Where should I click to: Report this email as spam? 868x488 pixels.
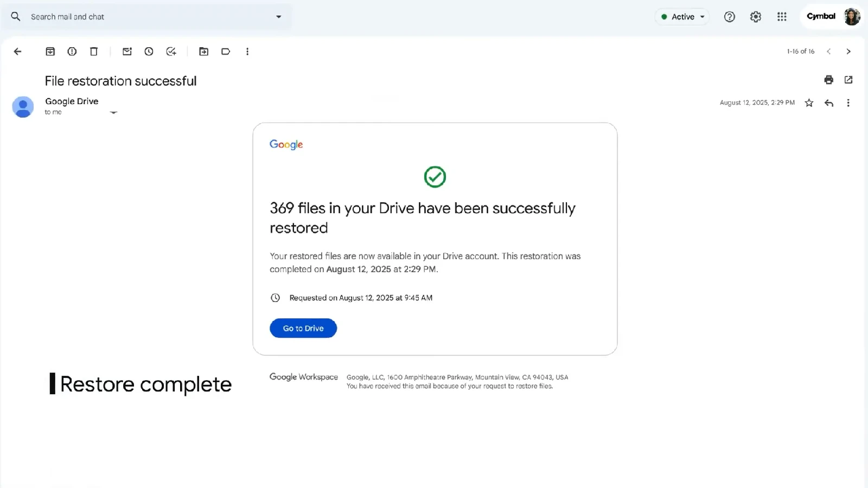click(x=72, y=52)
